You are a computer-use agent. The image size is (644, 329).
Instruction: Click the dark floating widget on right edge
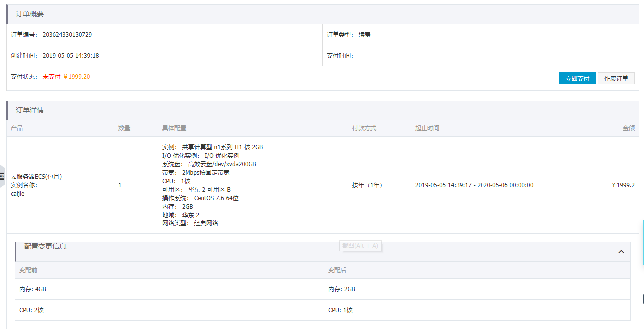(x=642, y=299)
